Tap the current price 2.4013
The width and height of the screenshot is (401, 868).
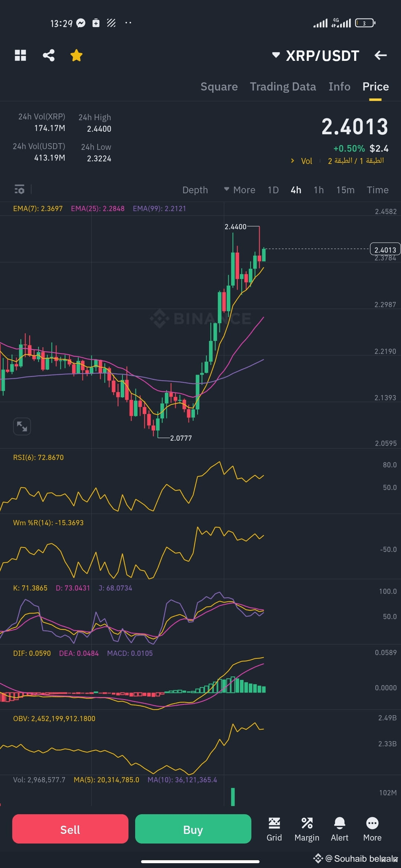(x=355, y=127)
